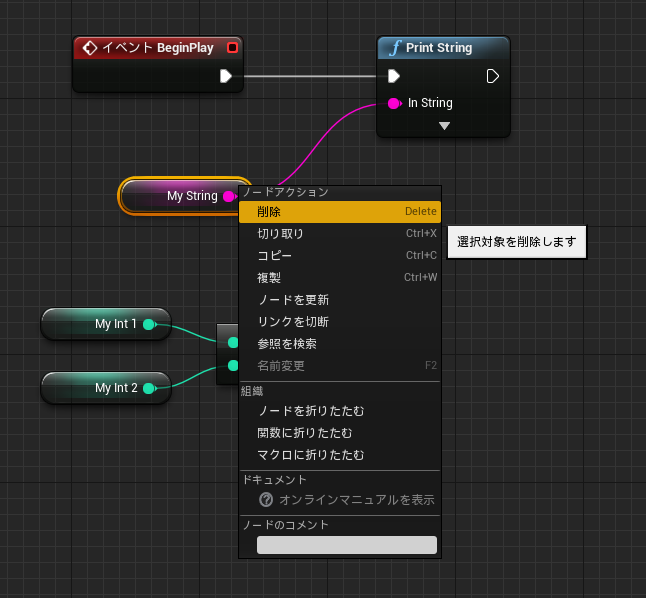This screenshot has width=646, height=598.
Task: Choose マクロに折りたたむ entry
Action: coord(340,455)
